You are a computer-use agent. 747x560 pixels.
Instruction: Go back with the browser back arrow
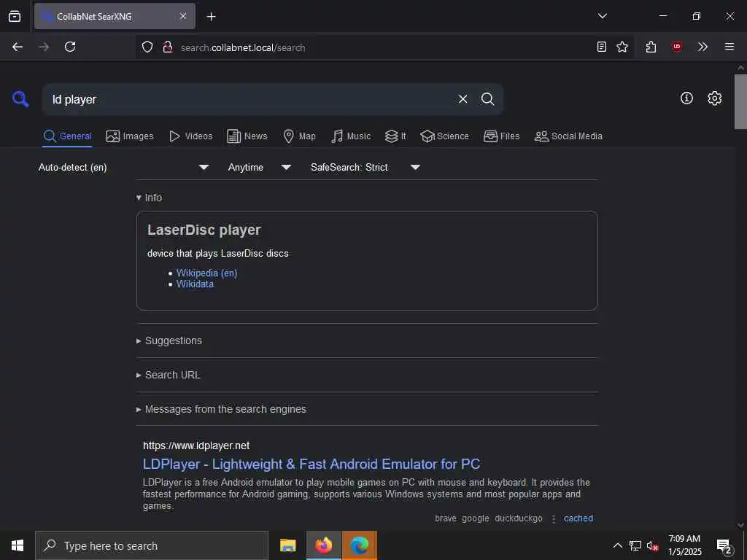click(x=18, y=47)
